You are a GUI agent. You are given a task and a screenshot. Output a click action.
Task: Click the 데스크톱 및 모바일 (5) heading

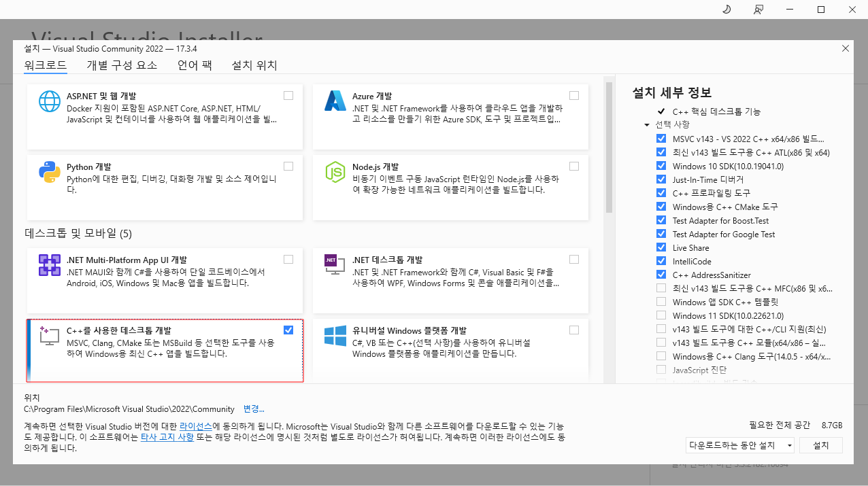click(78, 234)
